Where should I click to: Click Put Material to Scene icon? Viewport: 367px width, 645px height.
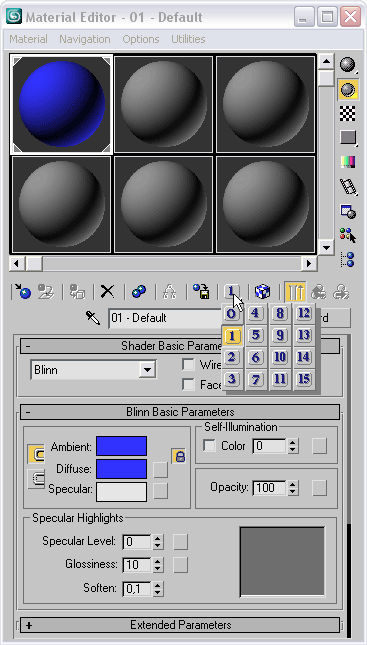(46, 292)
